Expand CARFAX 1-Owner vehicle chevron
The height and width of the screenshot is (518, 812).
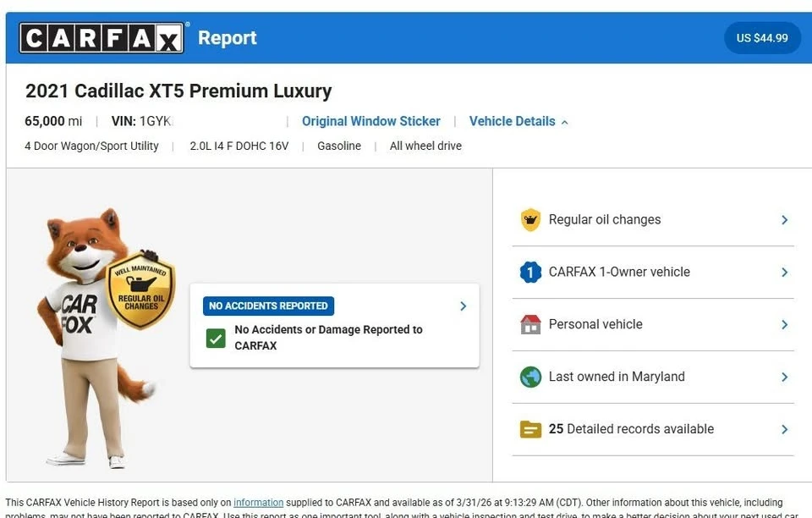click(785, 272)
